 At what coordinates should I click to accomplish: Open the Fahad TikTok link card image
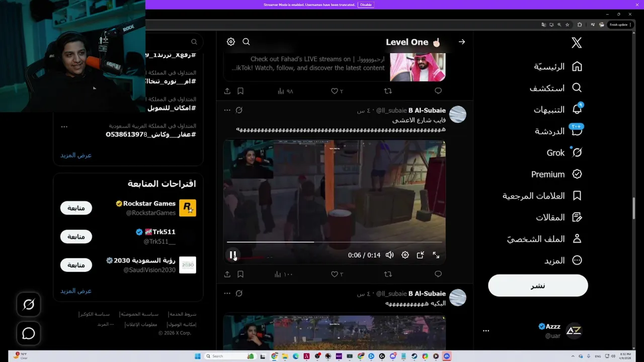pyautogui.click(x=418, y=66)
